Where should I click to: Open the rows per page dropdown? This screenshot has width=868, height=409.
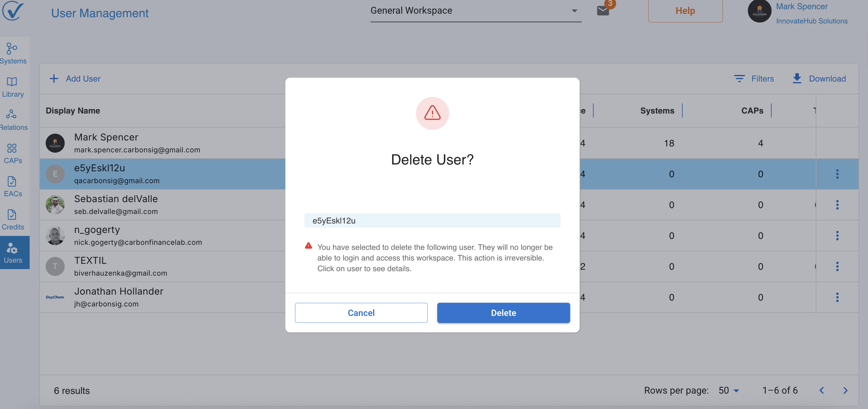tap(729, 390)
